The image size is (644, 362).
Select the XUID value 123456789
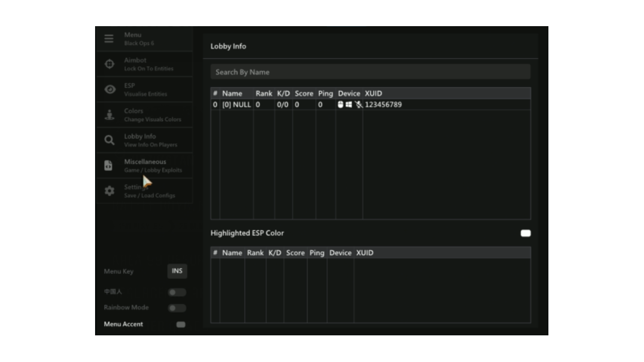(x=383, y=105)
